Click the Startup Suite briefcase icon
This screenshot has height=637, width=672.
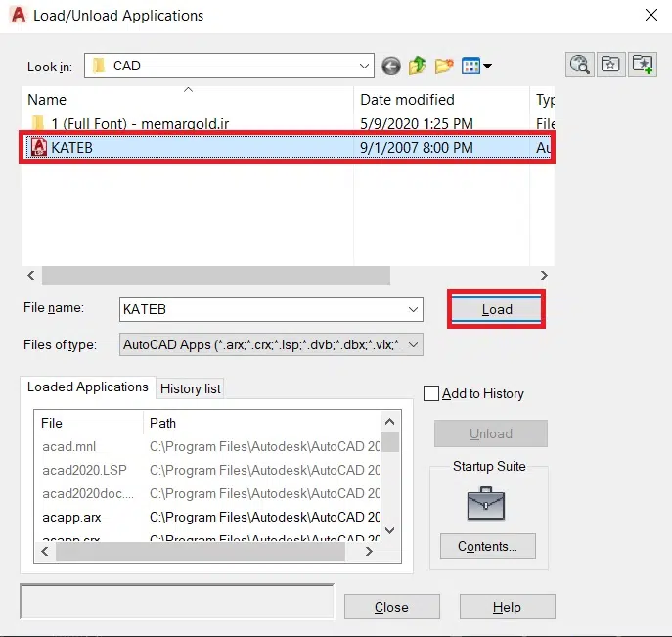tap(488, 502)
